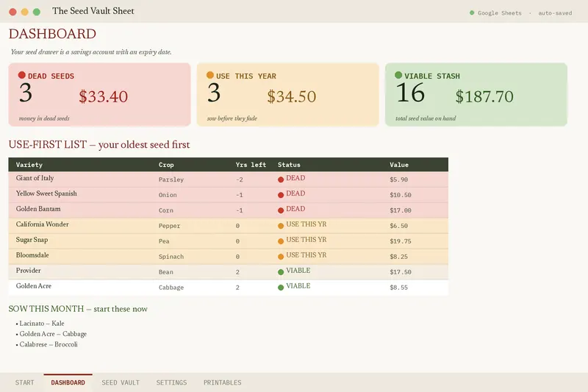Click the Crop column header
The image size is (588, 392).
click(x=166, y=165)
